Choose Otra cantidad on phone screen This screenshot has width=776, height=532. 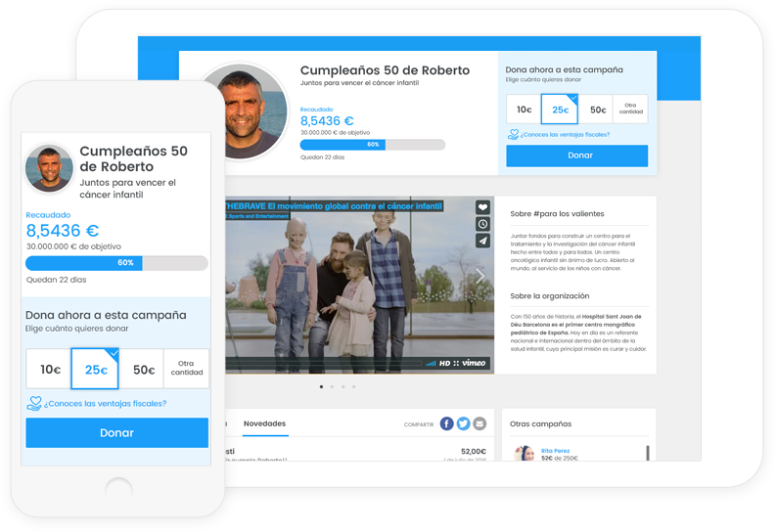187,368
